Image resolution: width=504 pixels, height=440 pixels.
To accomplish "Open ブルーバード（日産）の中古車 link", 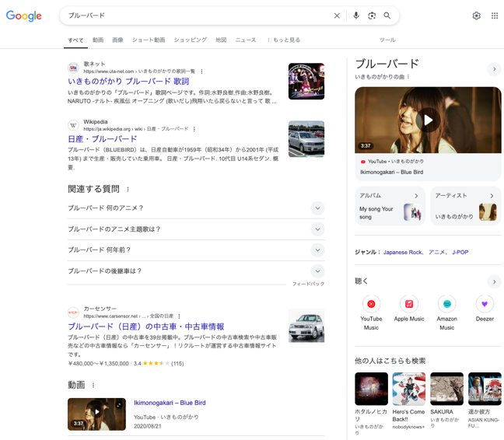I will (x=146, y=327).
